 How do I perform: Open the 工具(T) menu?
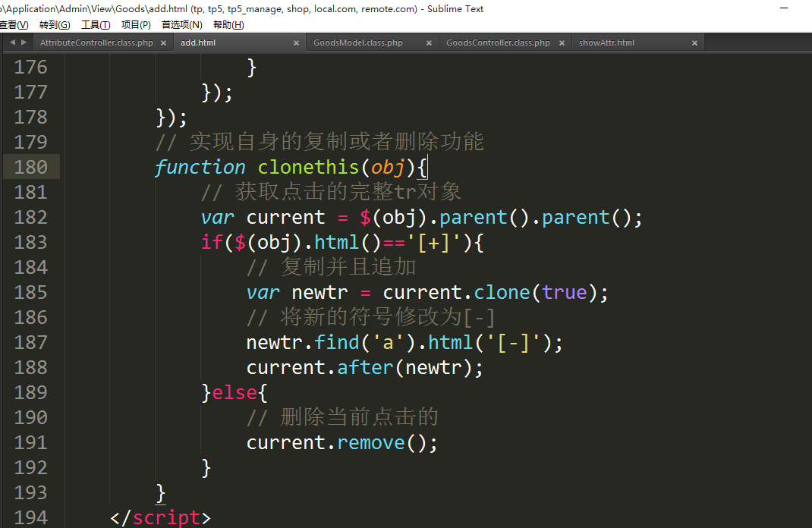[96, 25]
